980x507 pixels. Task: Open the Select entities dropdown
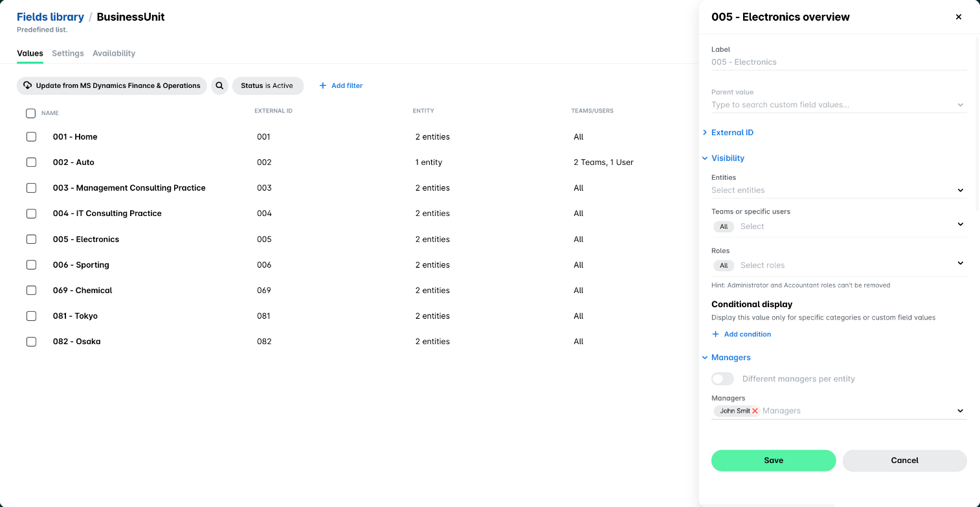(839, 190)
